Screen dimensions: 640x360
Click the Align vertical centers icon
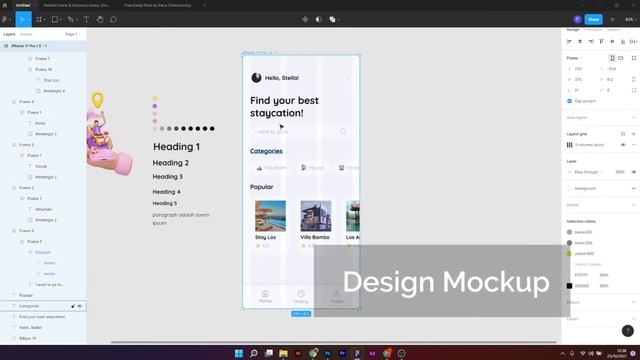tap(612, 42)
